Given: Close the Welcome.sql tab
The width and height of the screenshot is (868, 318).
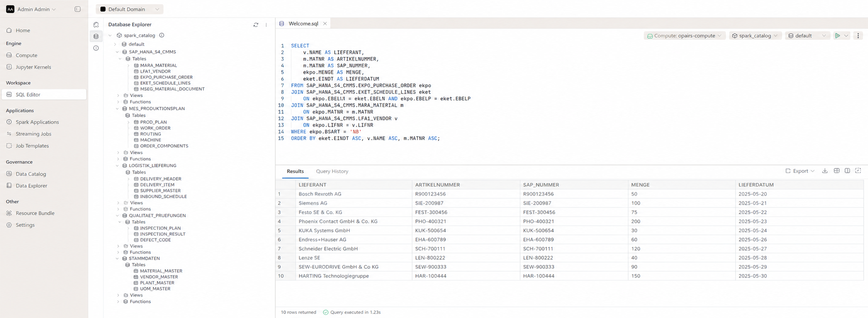Looking at the screenshot, I should (325, 23).
